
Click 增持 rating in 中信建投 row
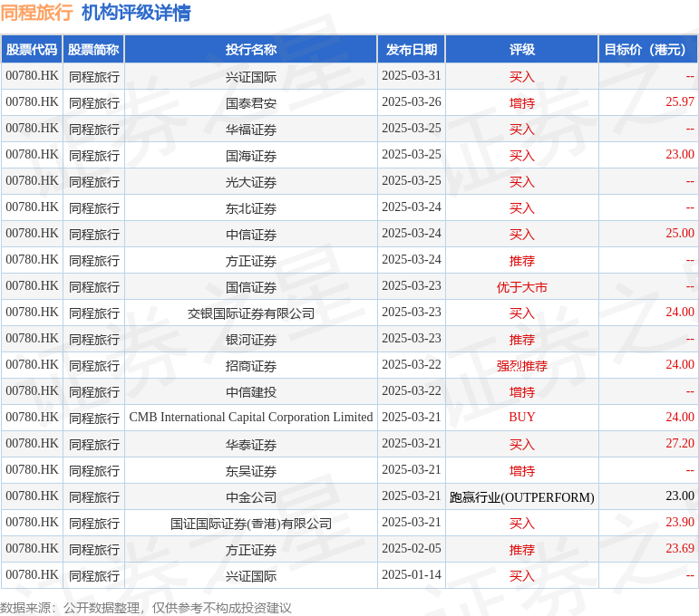522,392
